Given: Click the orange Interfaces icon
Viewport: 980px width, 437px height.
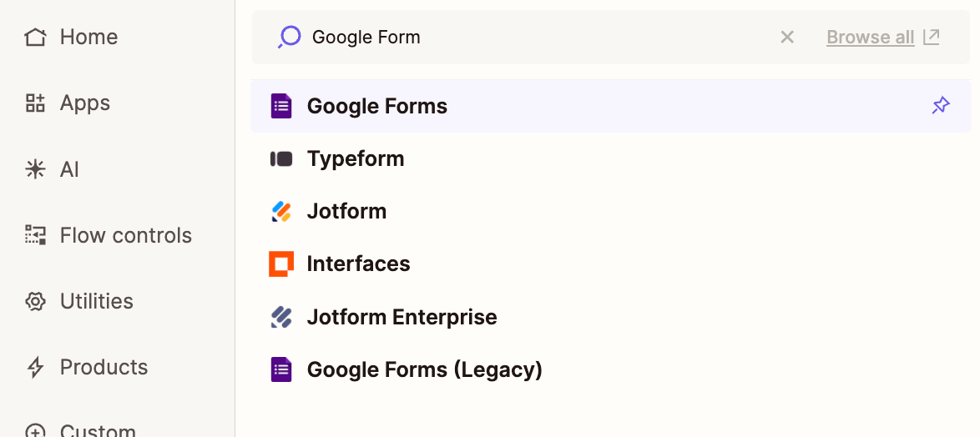Looking at the screenshot, I should coord(281,264).
